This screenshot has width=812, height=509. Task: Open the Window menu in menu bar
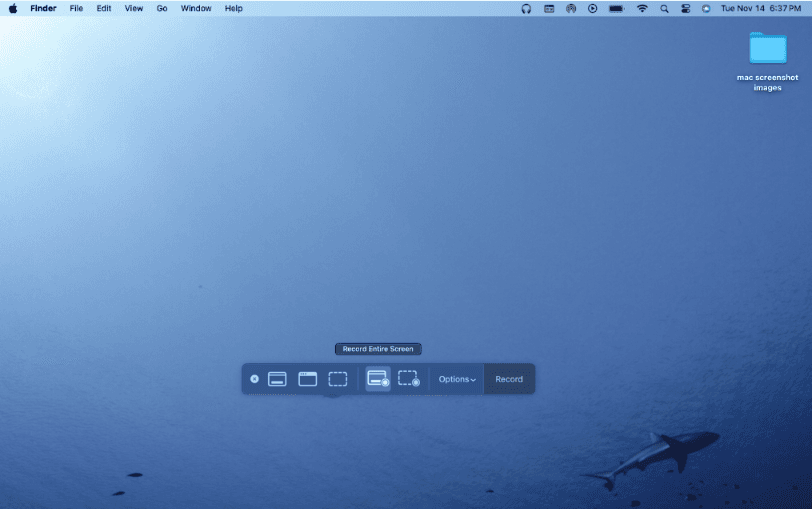pos(196,8)
